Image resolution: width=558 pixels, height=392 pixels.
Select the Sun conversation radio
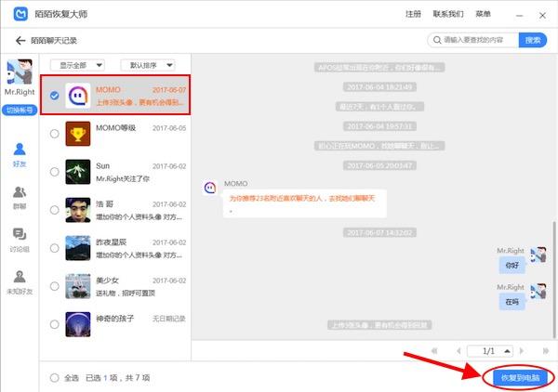pyautogui.click(x=55, y=172)
